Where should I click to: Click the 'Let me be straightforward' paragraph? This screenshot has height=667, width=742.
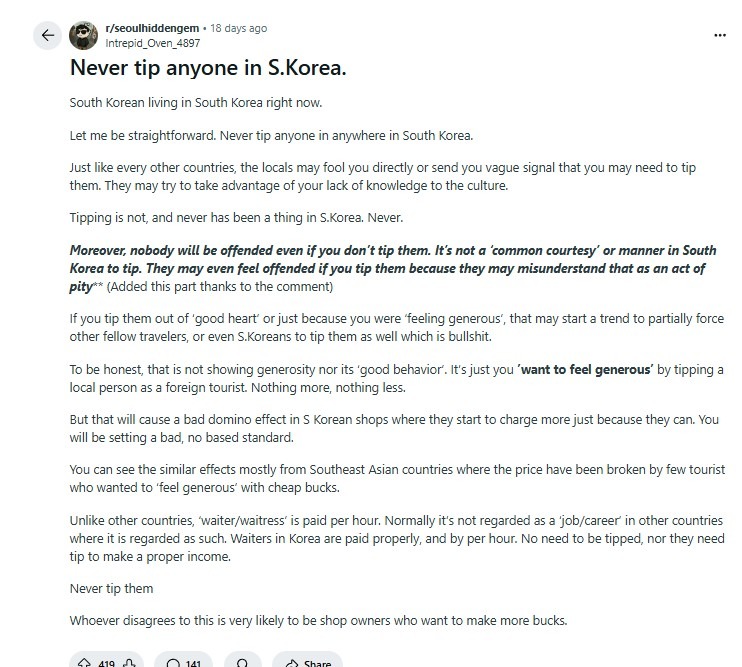270,135
